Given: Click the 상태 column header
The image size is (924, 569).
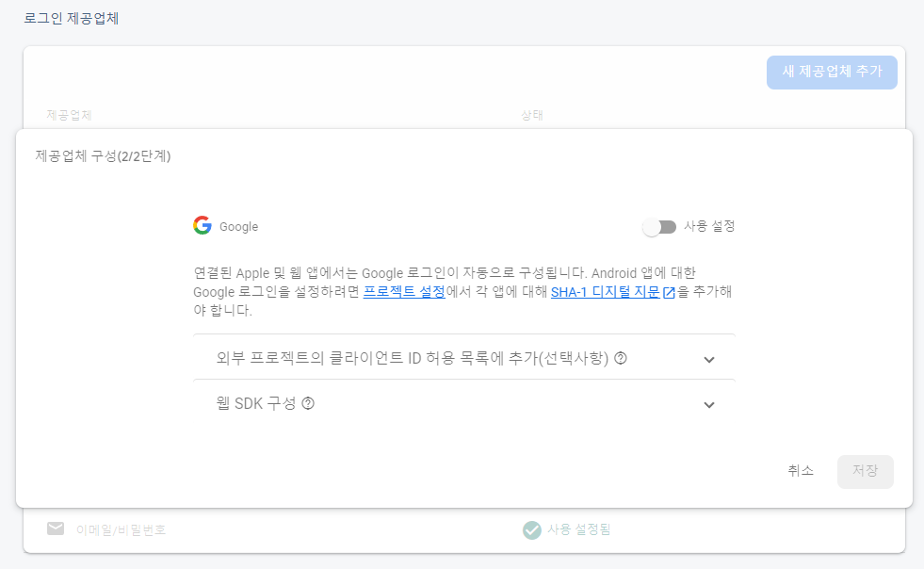Looking at the screenshot, I should pyautogui.click(x=531, y=115).
